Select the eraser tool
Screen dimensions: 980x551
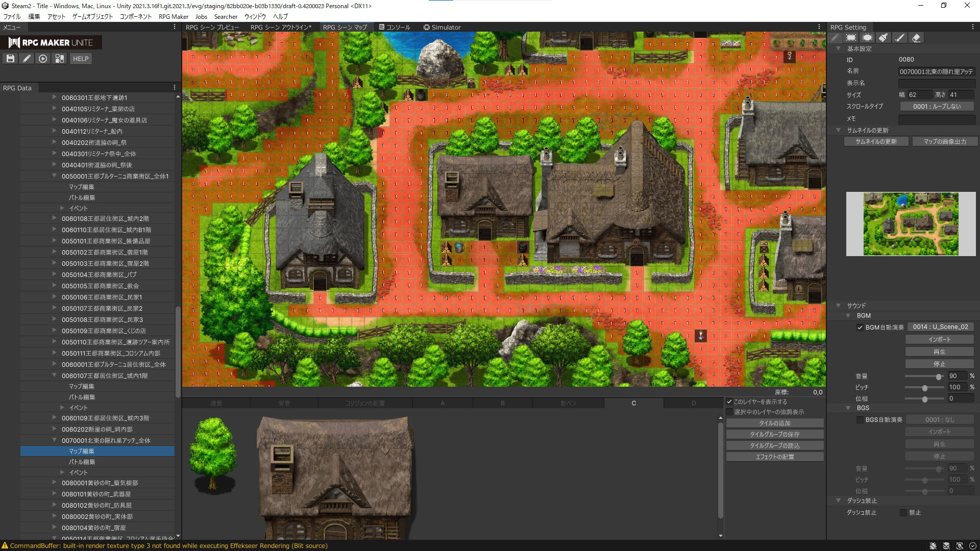click(x=916, y=38)
